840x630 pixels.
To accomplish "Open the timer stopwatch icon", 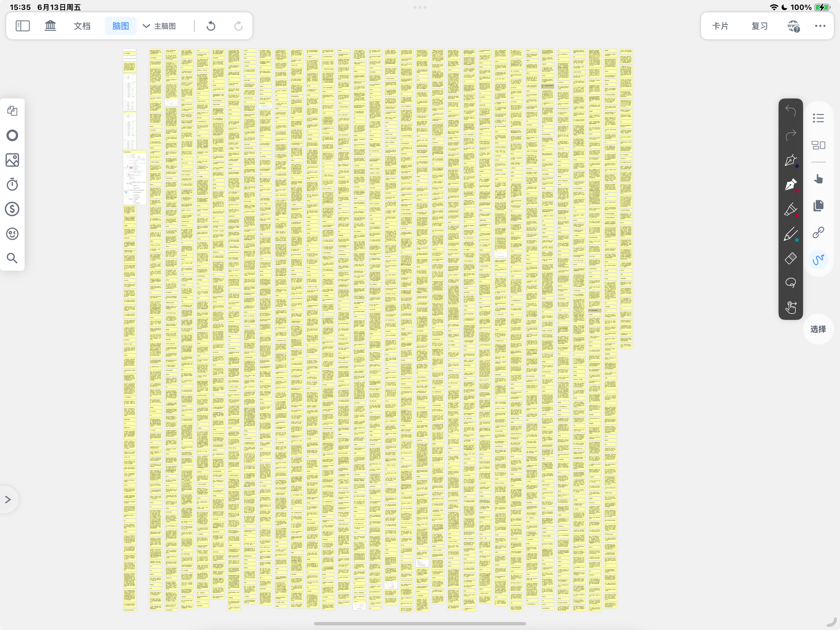I will (x=12, y=184).
